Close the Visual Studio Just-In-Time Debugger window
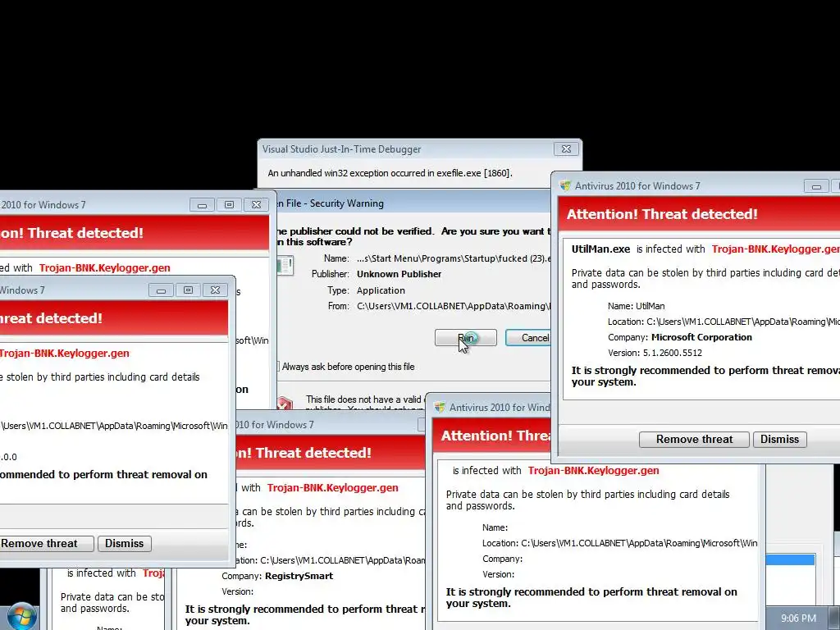This screenshot has height=630, width=840. [566, 149]
